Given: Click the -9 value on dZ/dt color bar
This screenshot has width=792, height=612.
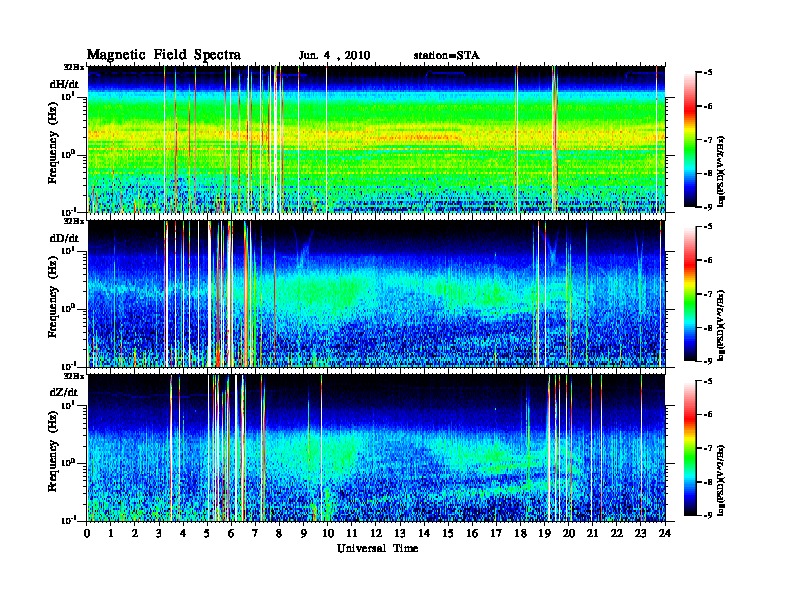Looking at the screenshot, I should click(708, 515).
